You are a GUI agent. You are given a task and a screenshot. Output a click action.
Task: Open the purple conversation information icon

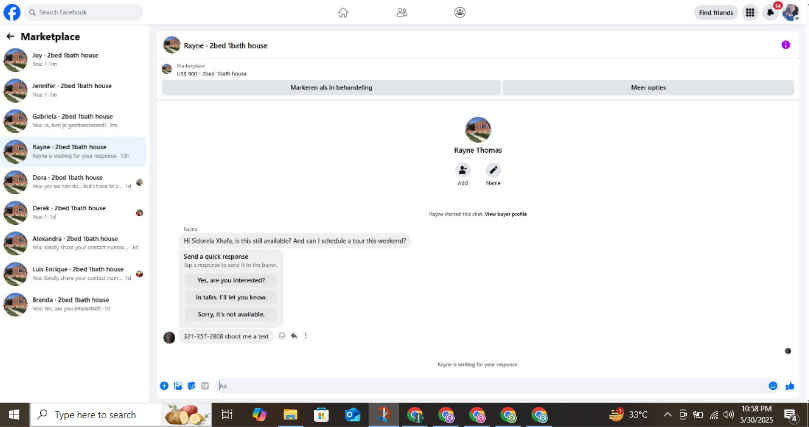pyautogui.click(x=785, y=45)
